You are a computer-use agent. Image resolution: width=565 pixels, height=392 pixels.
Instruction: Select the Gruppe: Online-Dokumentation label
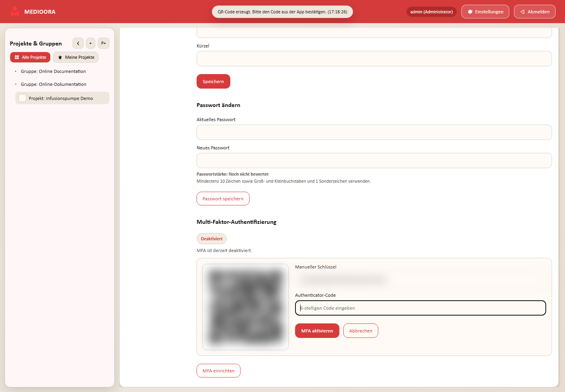tap(53, 84)
